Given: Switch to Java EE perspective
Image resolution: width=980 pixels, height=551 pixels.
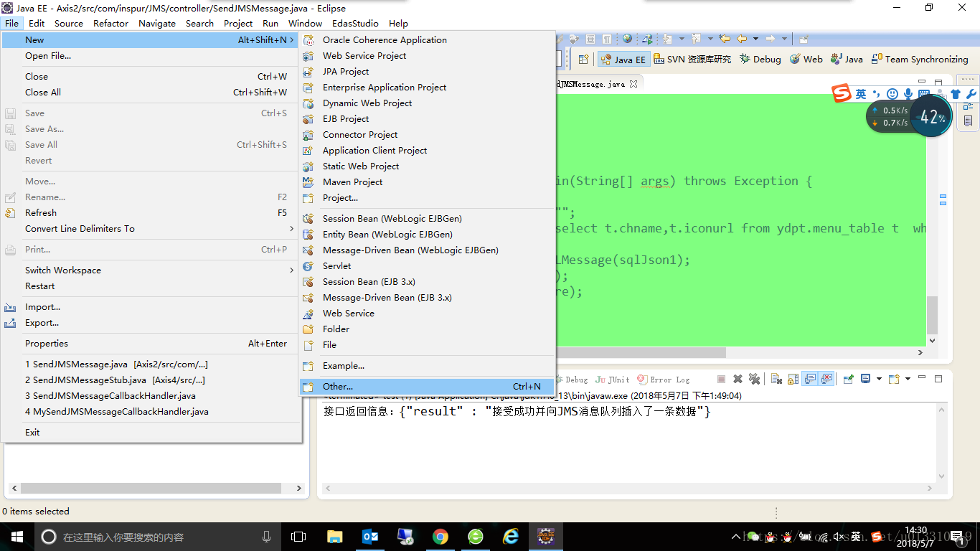Looking at the screenshot, I should click(x=623, y=60).
